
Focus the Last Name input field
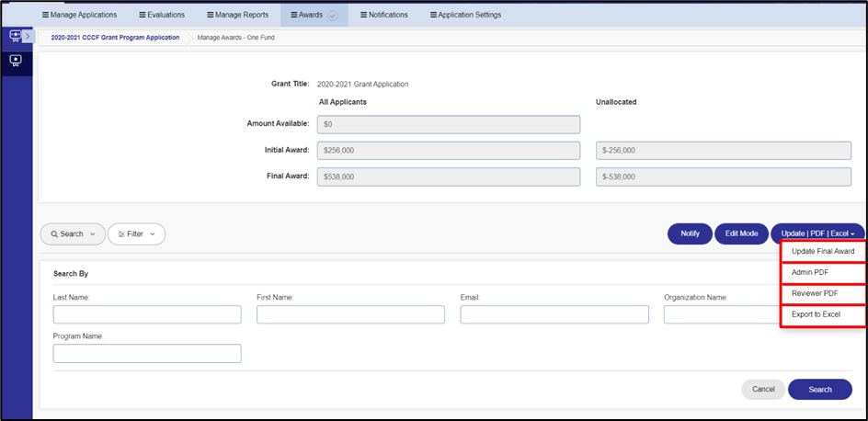pos(147,314)
